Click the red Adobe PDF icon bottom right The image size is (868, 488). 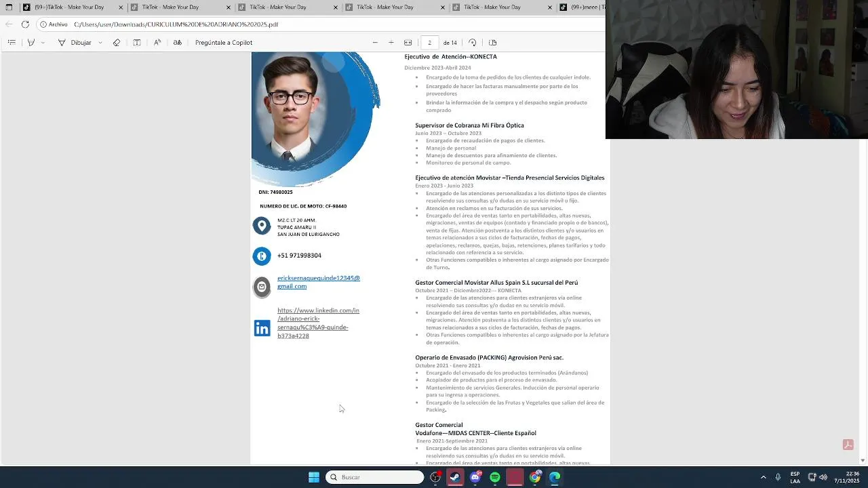pos(848,445)
